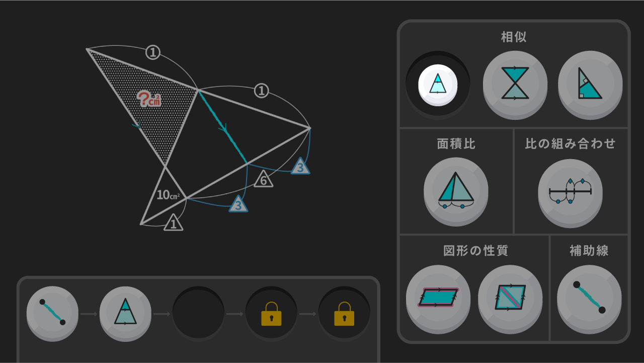
Task: Click the first locked step slot
Action: tap(271, 313)
